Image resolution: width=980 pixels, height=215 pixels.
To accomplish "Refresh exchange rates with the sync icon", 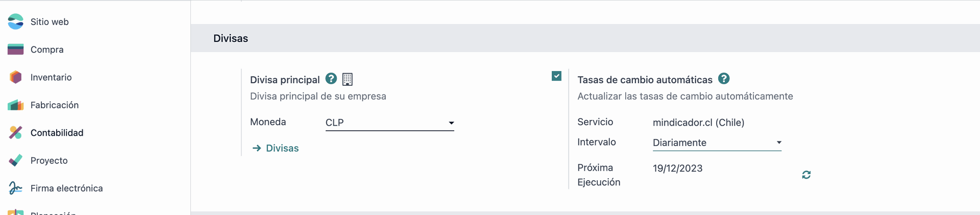I will (x=806, y=175).
